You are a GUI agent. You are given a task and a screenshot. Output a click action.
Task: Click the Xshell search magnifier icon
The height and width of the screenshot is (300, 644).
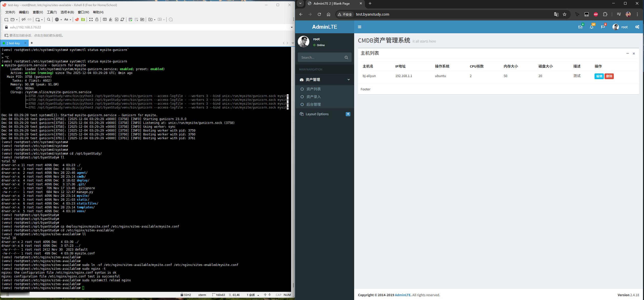[x=49, y=19]
